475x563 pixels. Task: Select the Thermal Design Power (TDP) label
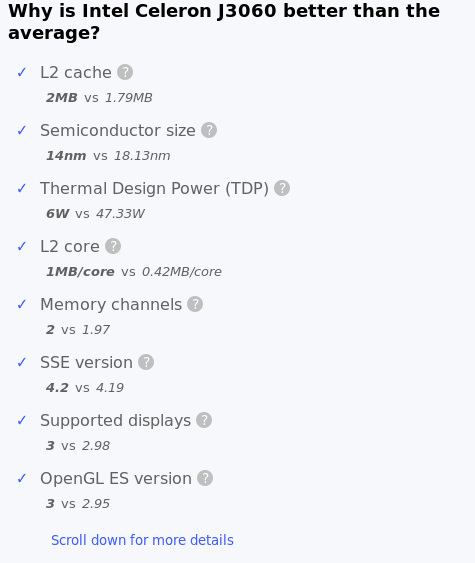[154, 189]
